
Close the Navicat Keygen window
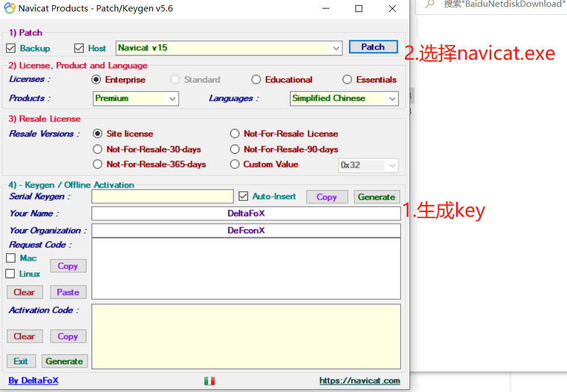tap(392, 9)
